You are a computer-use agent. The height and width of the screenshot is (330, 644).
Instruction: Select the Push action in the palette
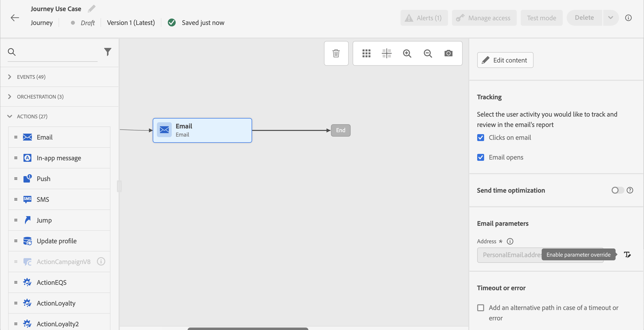(44, 179)
